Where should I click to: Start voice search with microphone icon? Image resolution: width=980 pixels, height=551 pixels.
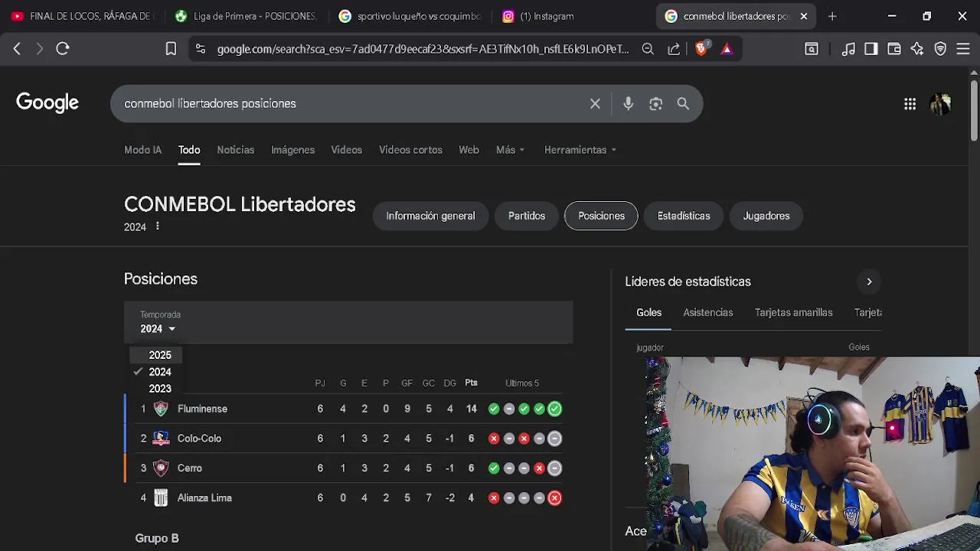(x=628, y=103)
